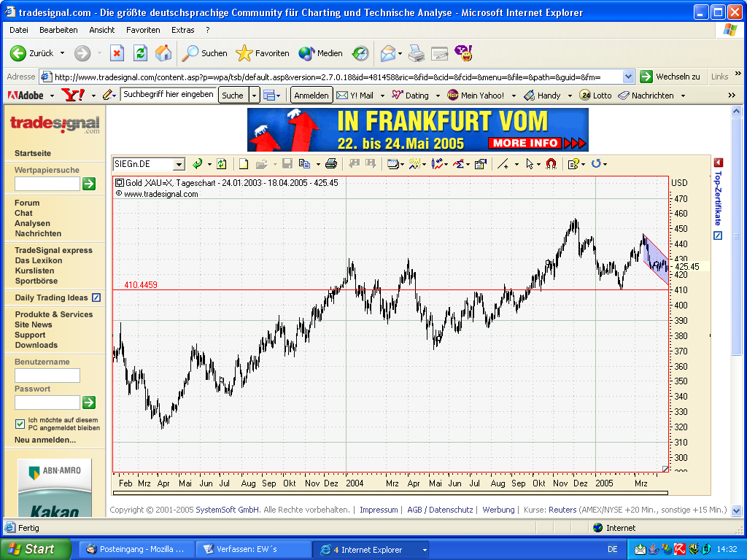This screenshot has height=560, width=747.
Task: Toggle the Top-Zertifikate sidebar checkbox icon
Action: click(718, 236)
